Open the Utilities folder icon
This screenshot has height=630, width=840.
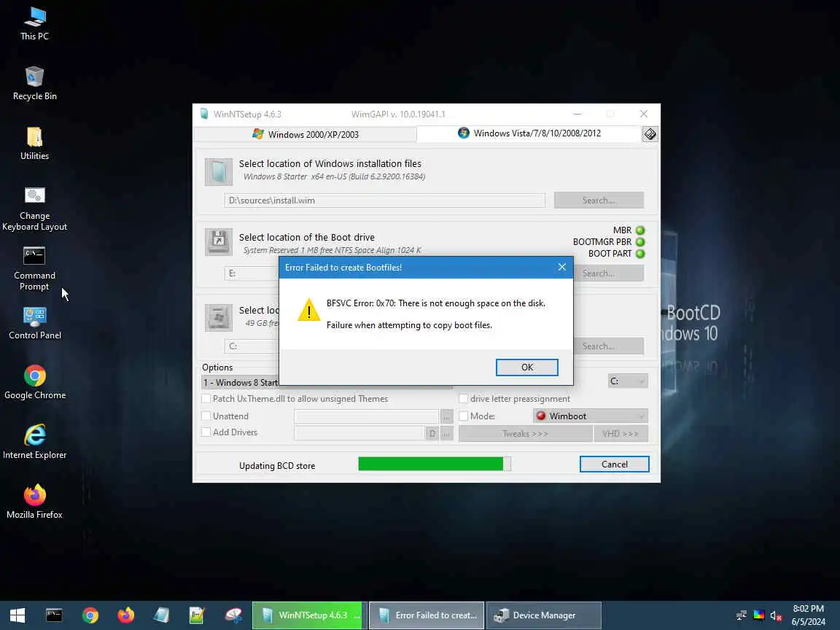(34, 143)
